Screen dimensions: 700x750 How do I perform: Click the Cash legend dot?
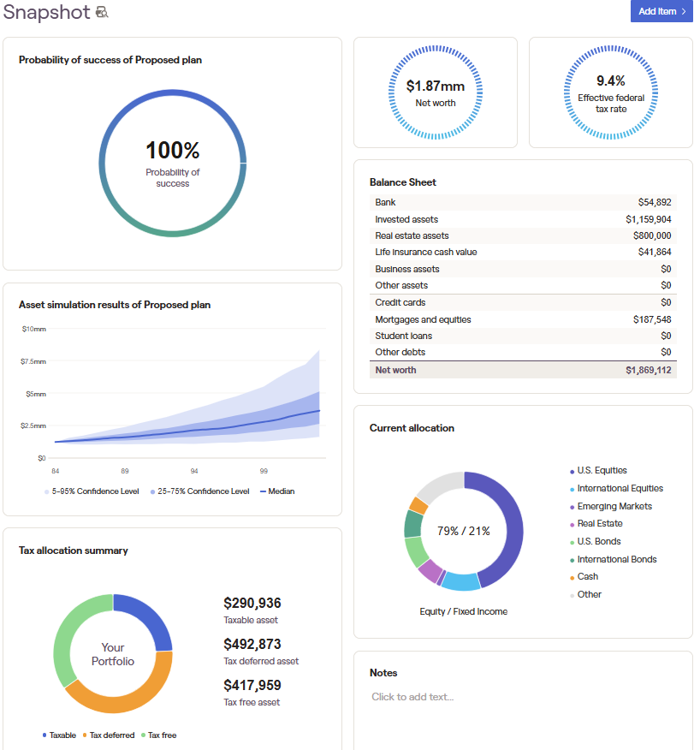(572, 576)
